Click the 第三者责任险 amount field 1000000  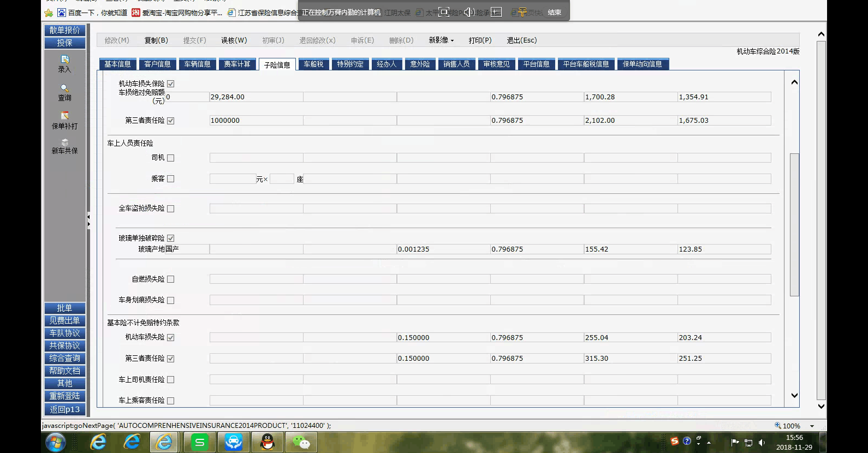[256, 121]
